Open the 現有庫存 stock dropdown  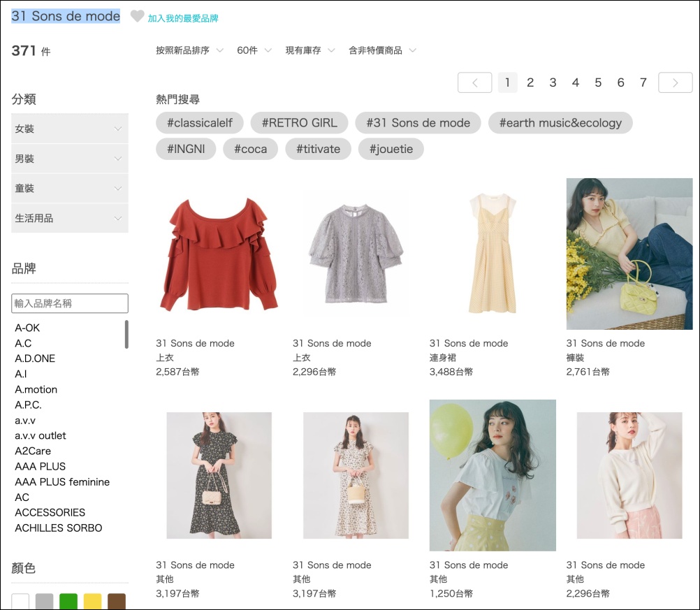point(309,50)
